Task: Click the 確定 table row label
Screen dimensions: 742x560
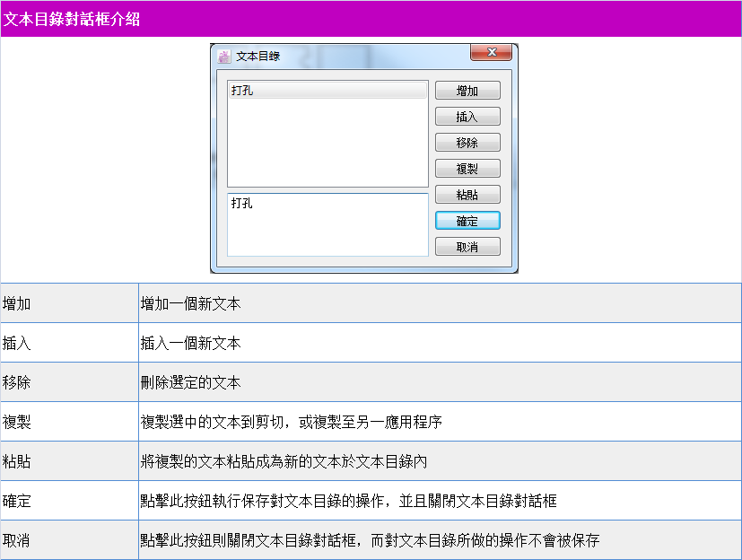Action: [x=17, y=501]
